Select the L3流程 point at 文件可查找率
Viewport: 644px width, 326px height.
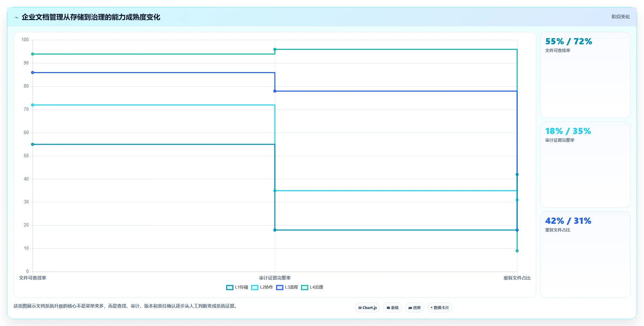(33, 72)
